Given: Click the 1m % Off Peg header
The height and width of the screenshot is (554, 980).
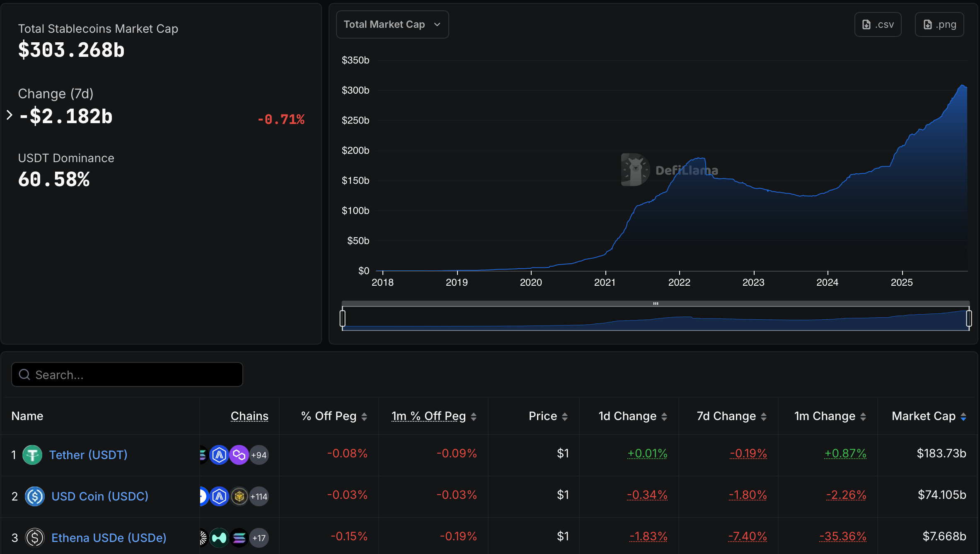Looking at the screenshot, I should [x=428, y=416].
